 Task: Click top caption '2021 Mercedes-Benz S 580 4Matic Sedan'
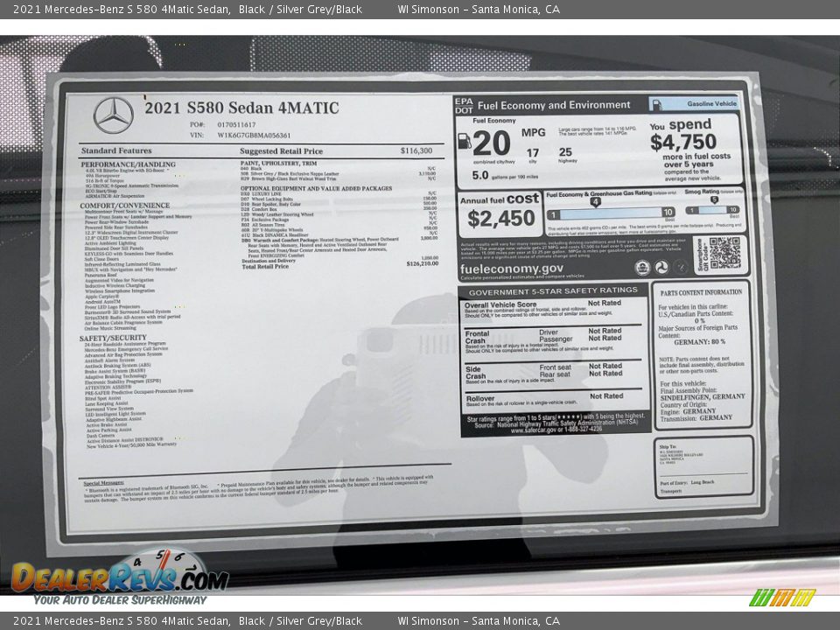[122, 9]
